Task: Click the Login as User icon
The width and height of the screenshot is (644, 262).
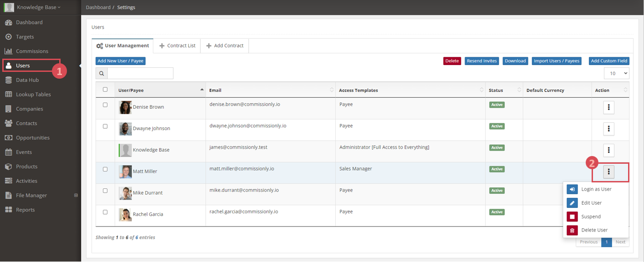Action: [x=572, y=189]
